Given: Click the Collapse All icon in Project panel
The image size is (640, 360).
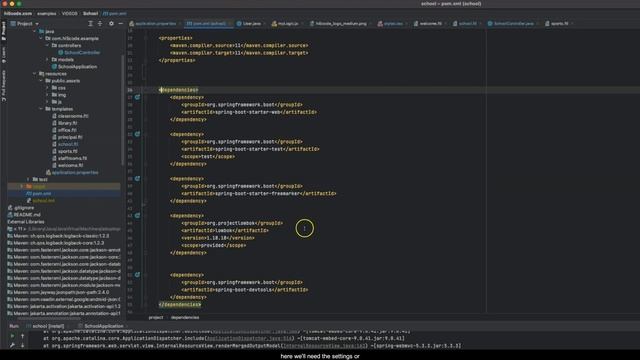Looking at the screenshot, I should click(x=100, y=24).
